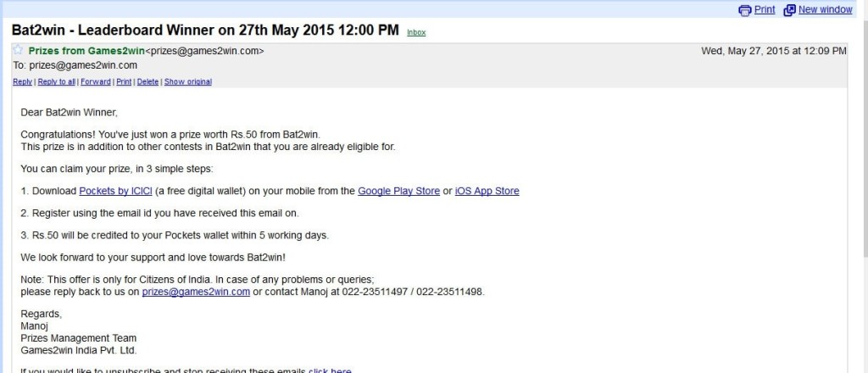Click 'You can claim your prize' line
This screenshot has height=373, width=868.
coord(117,169)
